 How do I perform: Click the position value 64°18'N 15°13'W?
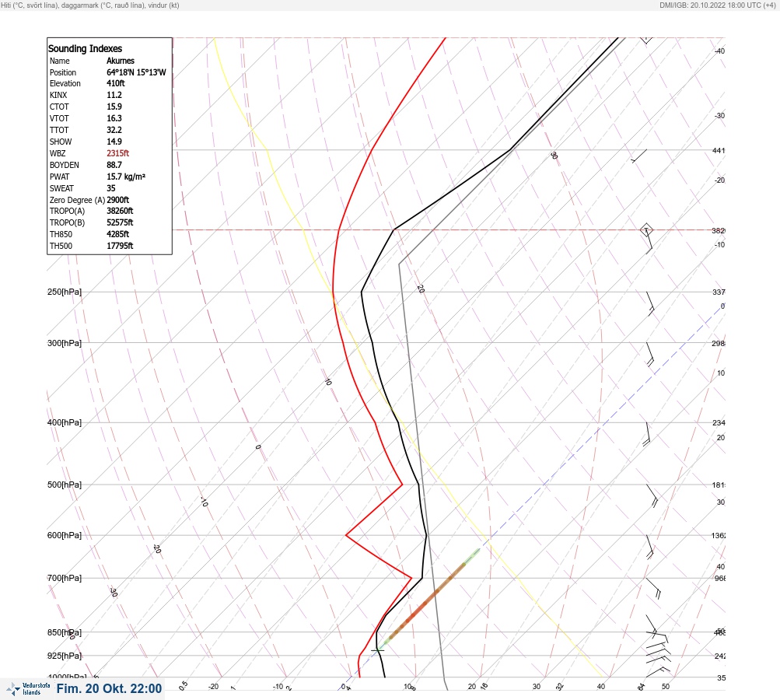pos(136,72)
